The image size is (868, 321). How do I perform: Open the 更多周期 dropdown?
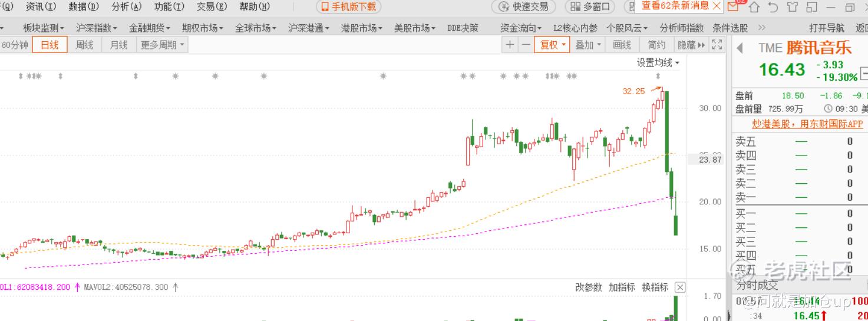coord(162,45)
